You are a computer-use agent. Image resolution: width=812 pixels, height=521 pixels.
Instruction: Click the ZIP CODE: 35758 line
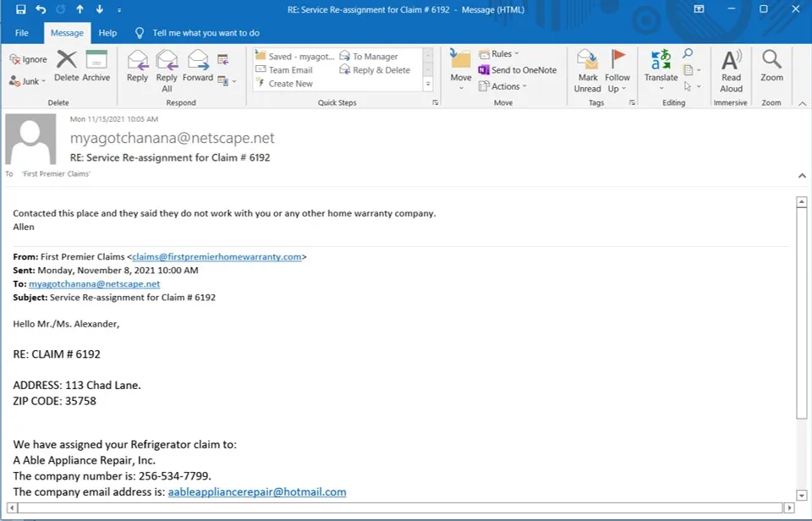(54, 401)
